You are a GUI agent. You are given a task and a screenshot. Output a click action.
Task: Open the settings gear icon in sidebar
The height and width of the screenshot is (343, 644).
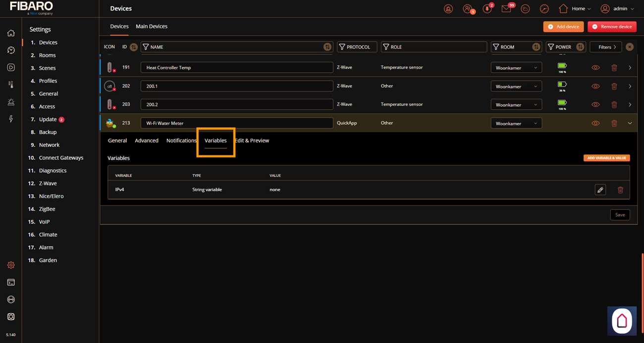click(11, 265)
